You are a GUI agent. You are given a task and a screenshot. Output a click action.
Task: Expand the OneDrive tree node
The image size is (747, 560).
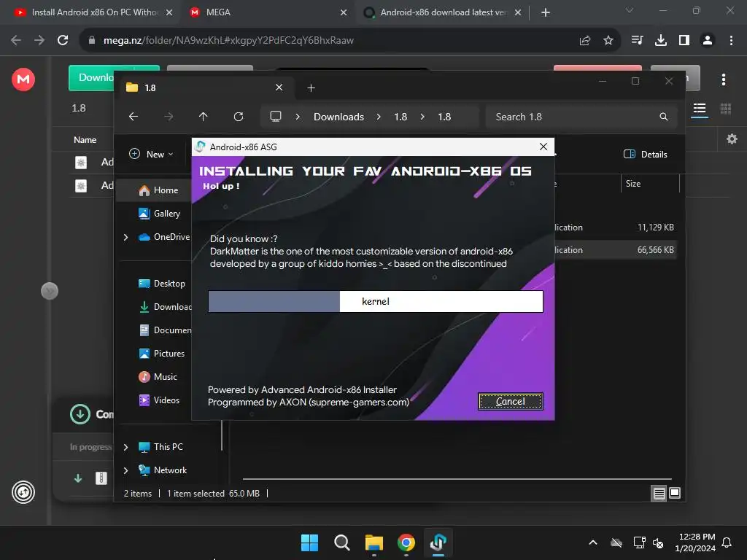tap(125, 237)
